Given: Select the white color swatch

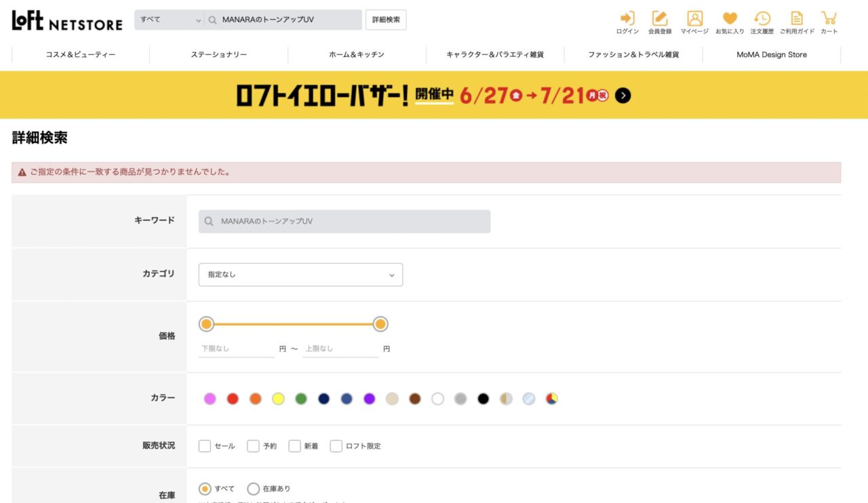Looking at the screenshot, I should [x=437, y=399].
